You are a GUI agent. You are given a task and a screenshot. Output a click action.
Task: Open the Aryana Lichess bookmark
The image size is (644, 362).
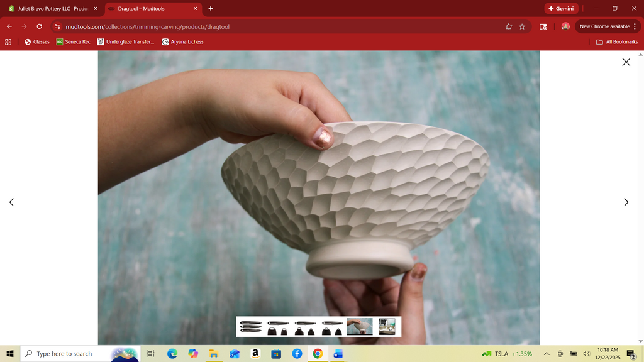(182, 42)
